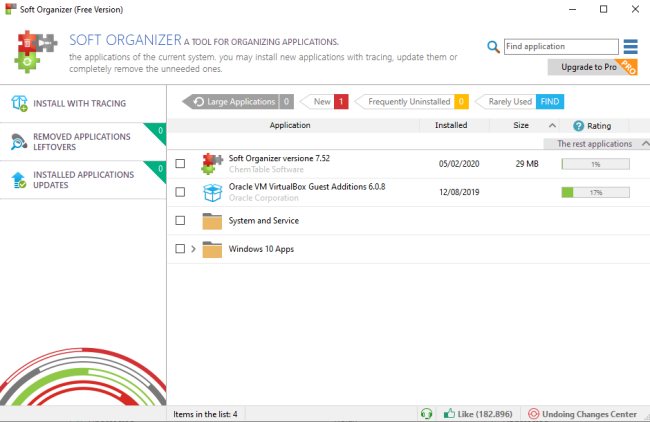Check the Soft Organizer versione 7.52 checkbox
Screen dimensions: 650x422
(x=180, y=164)
